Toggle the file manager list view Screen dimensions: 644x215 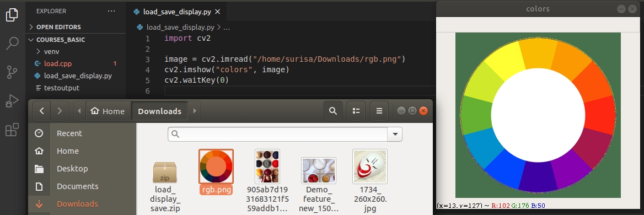click(x=356, y=111)
